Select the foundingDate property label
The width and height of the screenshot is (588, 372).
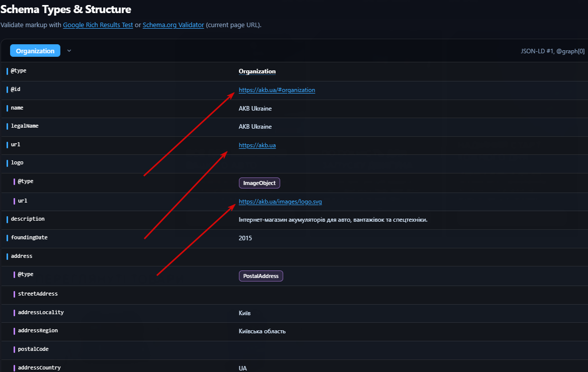pos(29,237)
